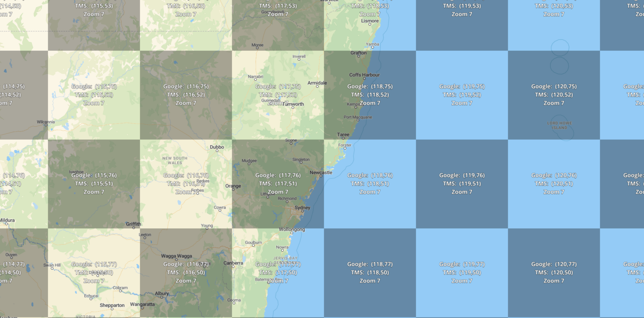The height and width of the screenshot is (318, 644).
Task: Select the Nowra label
Action: (282, 247)
